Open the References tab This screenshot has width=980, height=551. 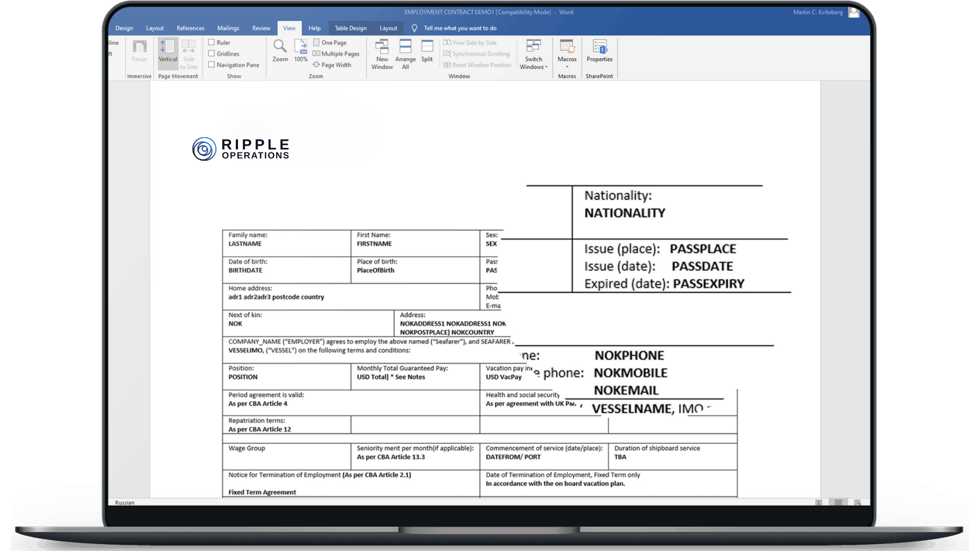tap(190, 28)
